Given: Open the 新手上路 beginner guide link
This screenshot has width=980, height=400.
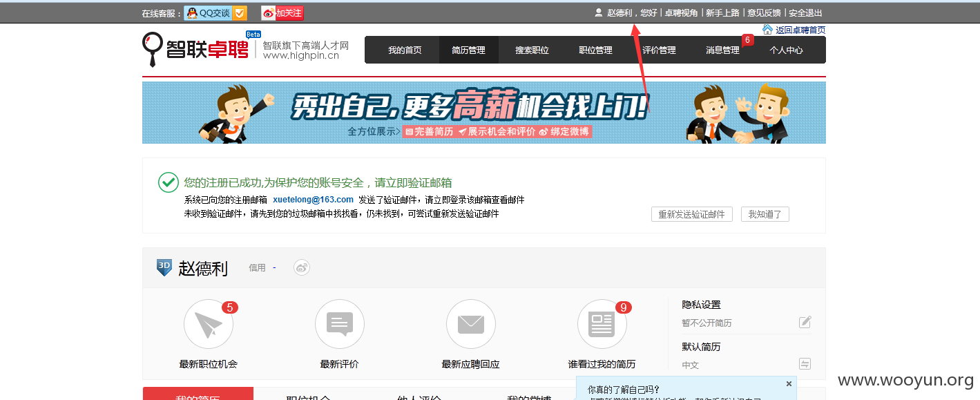Looking at the screenshot, I should [x=722, y=13].
